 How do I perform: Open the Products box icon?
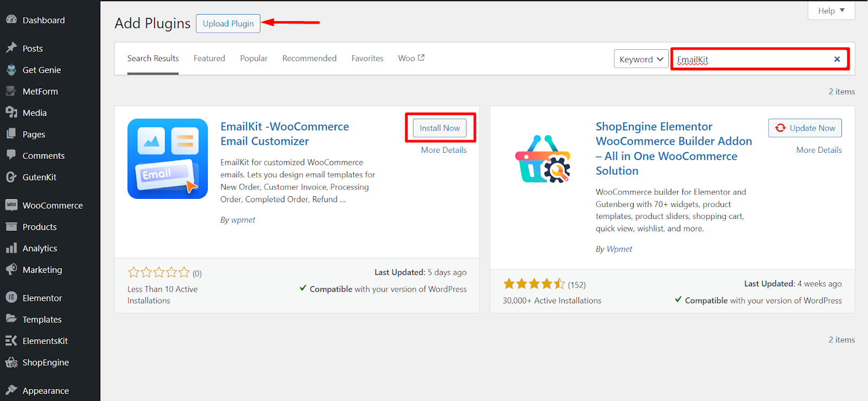click(x=11, y=227)
